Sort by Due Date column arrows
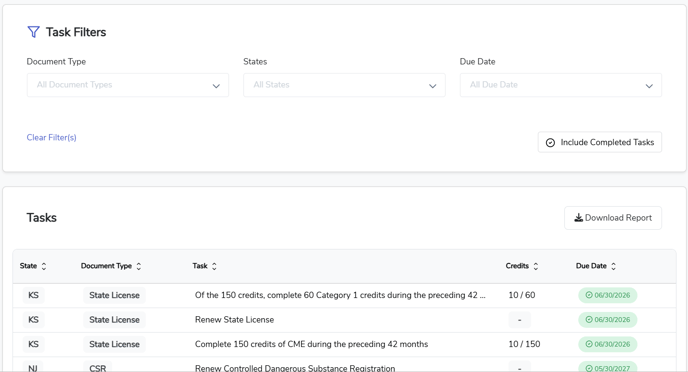The image size is (688, 372). pyautogui.click(x=613, y=266)
